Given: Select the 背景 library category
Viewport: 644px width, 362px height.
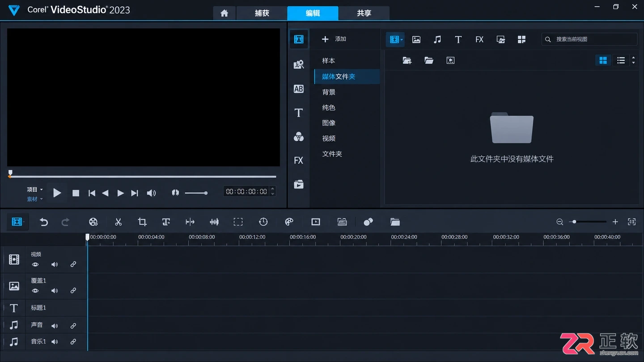Looking at the screenshot, I should point(329,92).
